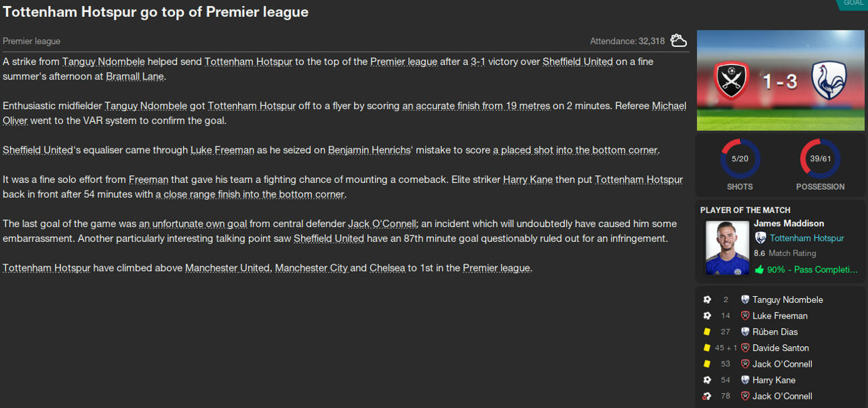Click the shots donut chart
The width and height of the screenshot is (868, 408).
click(740, 160)
